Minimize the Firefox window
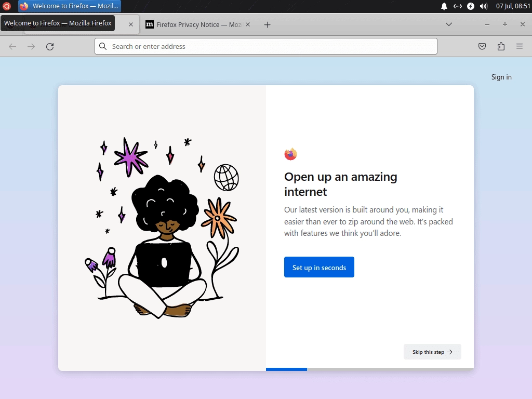Screen dimensions: 532x399 [x=487, y=24]
